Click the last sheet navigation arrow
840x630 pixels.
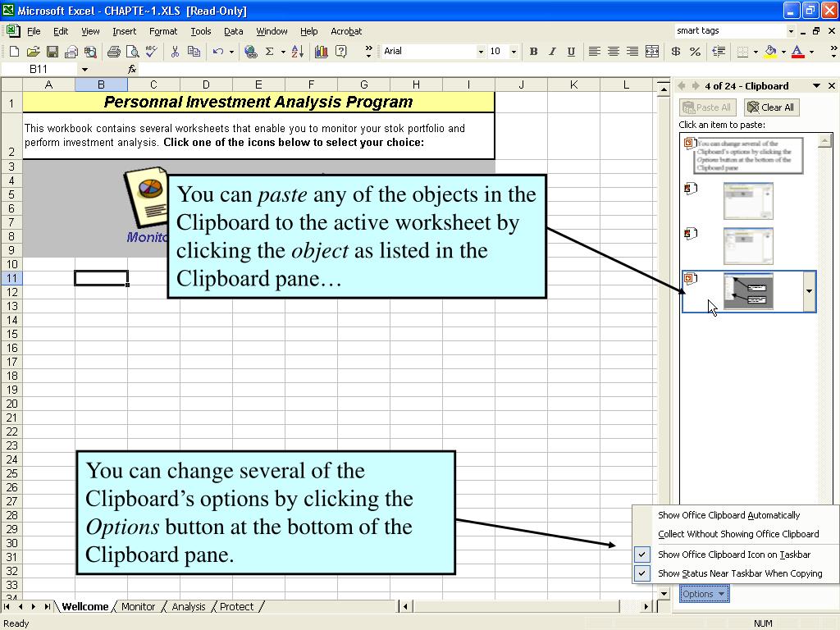pos(47,606)
